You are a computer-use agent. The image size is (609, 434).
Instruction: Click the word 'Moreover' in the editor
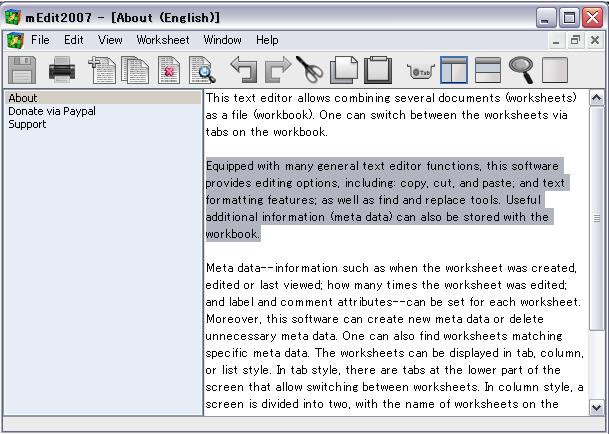click(x=232, y=319)
